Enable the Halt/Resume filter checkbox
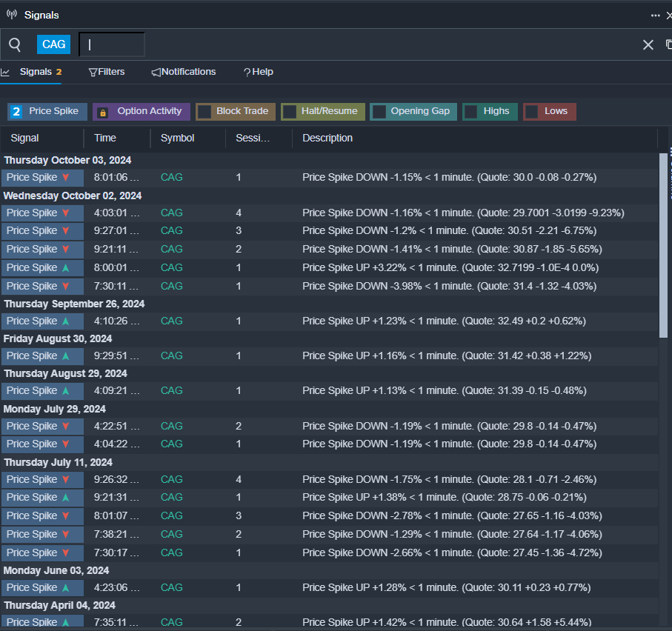Viewport: 672px width, 631px height. pyautogui.click(x=290, y=112)
